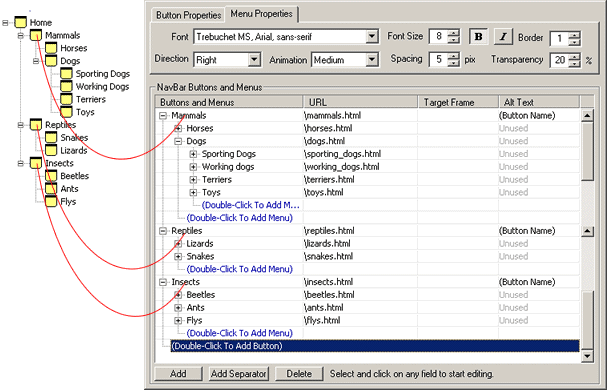Click the \flys.html URL cell
The width and height of the screenshot is (607, 390).
coord(360,320)
